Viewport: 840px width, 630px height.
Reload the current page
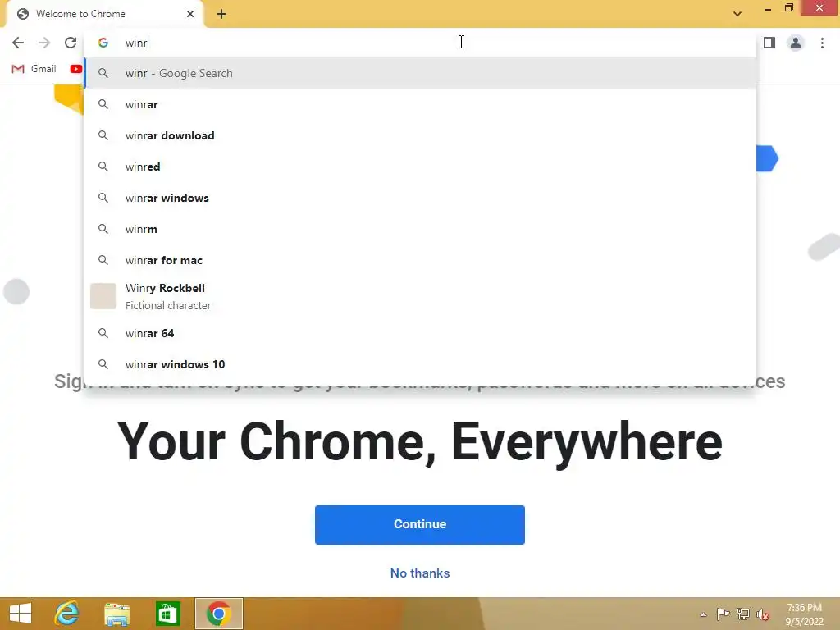click(71, 43)
